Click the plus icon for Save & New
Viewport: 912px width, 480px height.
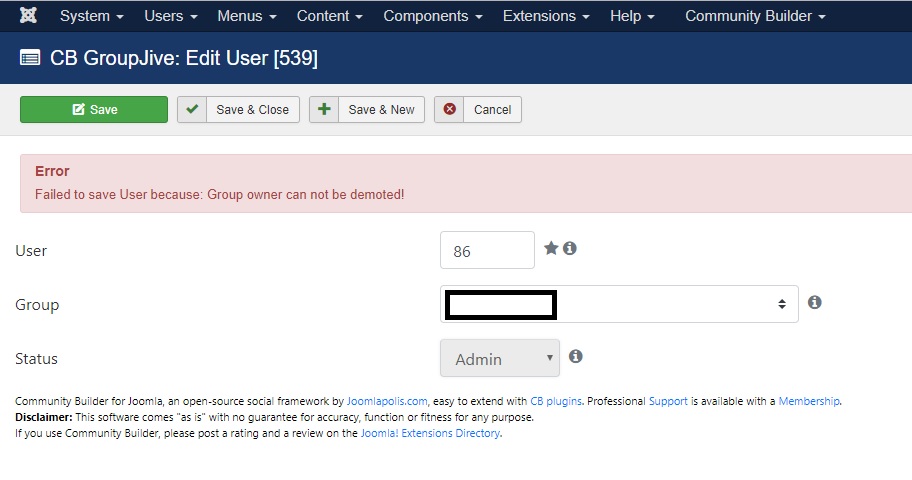pyautogui.click(x=324, y=109)
